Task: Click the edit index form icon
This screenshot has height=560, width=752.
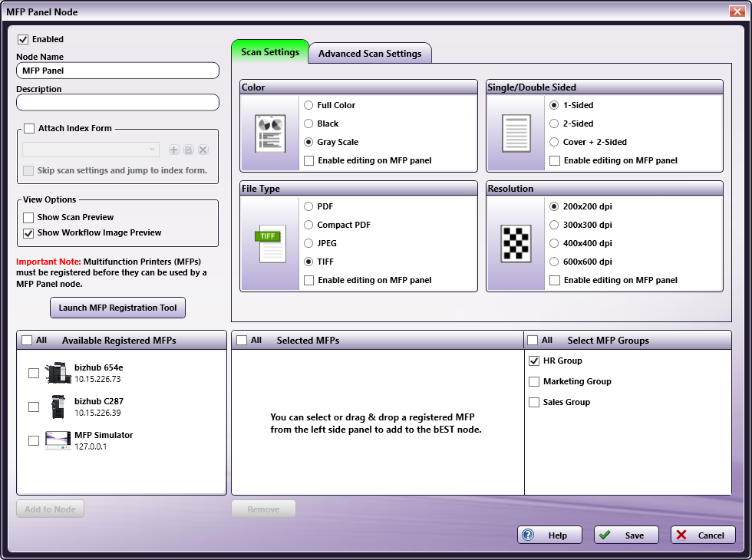Action: pyautogui.click(x=189, y=150)
